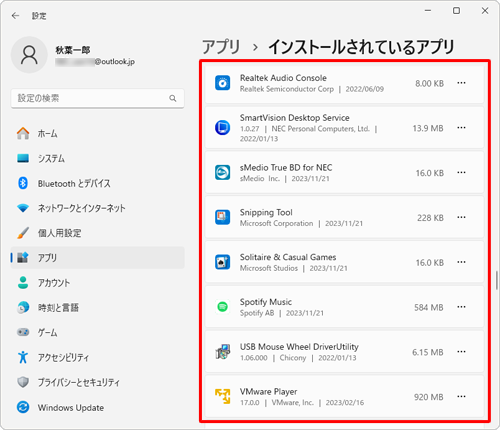
Task: Click the VMware Player name text
Action: [x=269, y=392]
